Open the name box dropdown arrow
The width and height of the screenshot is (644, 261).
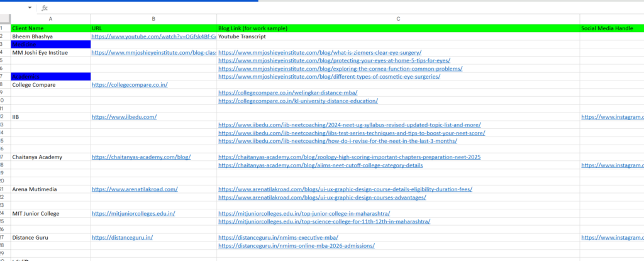tap(30, 8)
